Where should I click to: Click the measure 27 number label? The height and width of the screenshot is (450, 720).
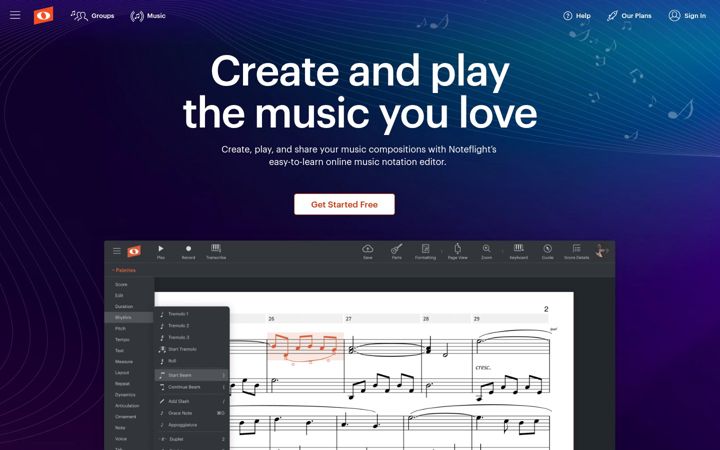tap(349, 319)
